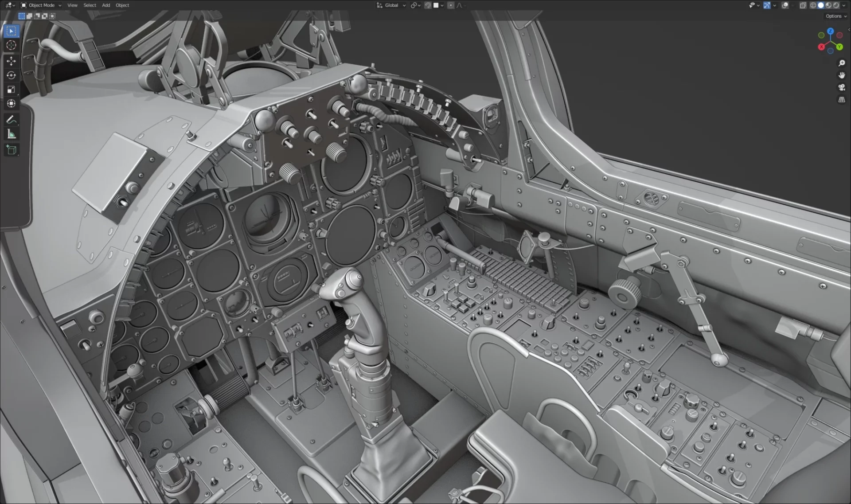851x504 pixels.
Task: Switch to wireframe viewport shading
Action: click(x=813, y=5)
